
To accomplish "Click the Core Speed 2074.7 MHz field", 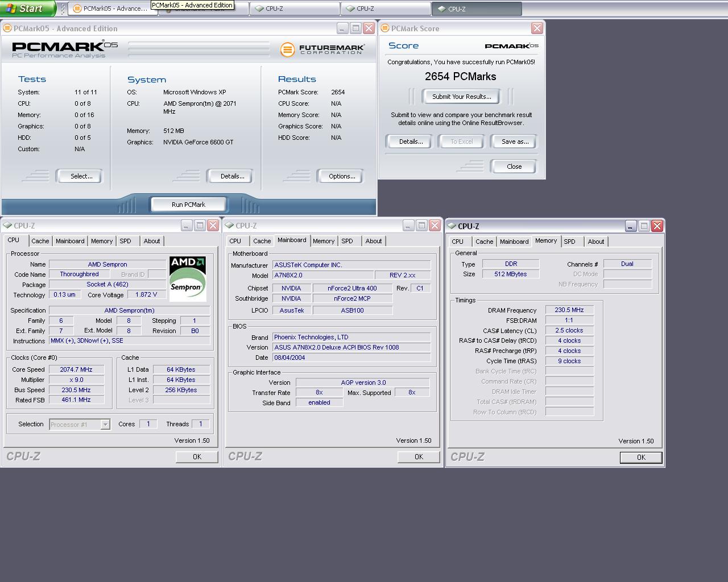I will (76, 369).
